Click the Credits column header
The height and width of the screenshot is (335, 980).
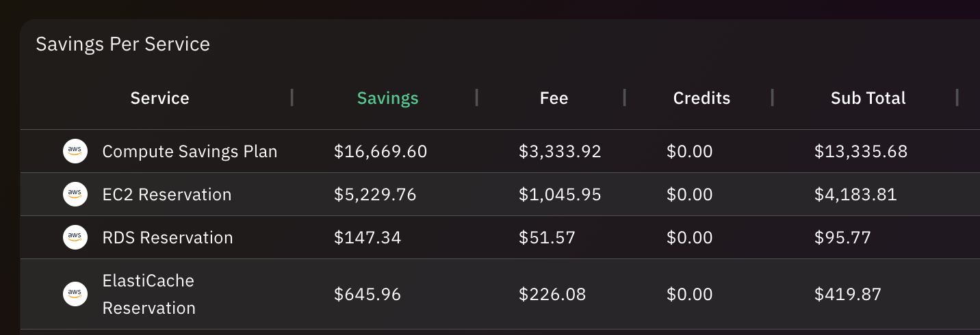[x=701, y=98]
